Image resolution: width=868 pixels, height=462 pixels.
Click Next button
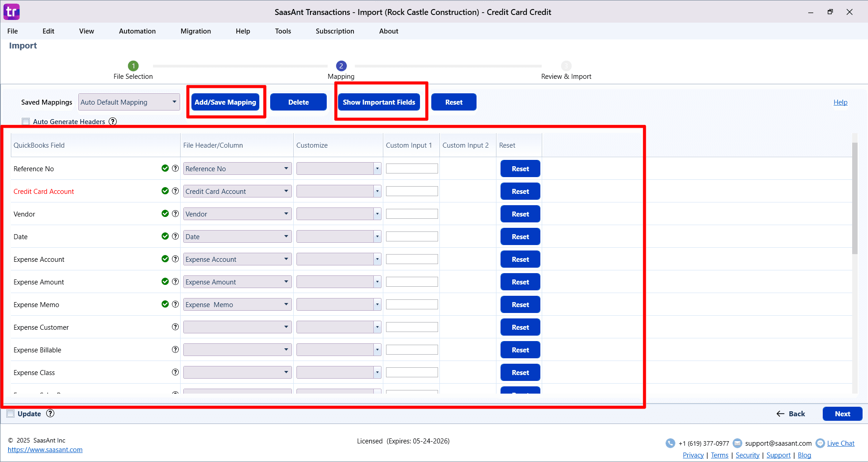pos(842,414)
